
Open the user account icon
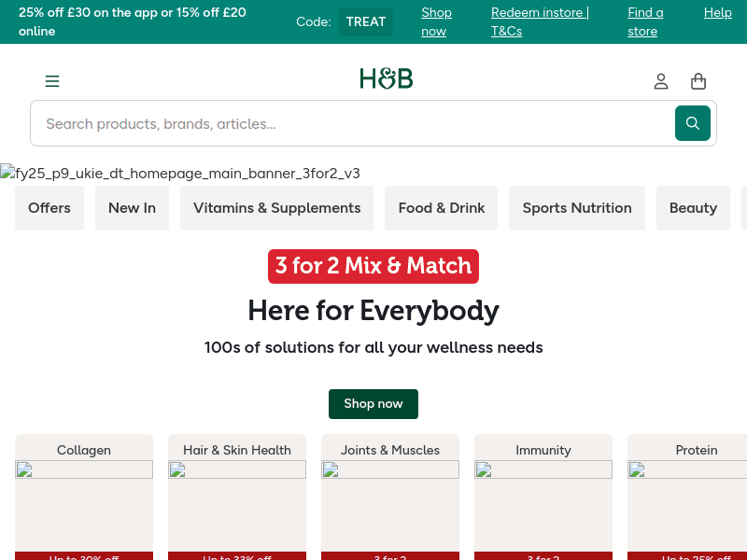click(661, 81)
